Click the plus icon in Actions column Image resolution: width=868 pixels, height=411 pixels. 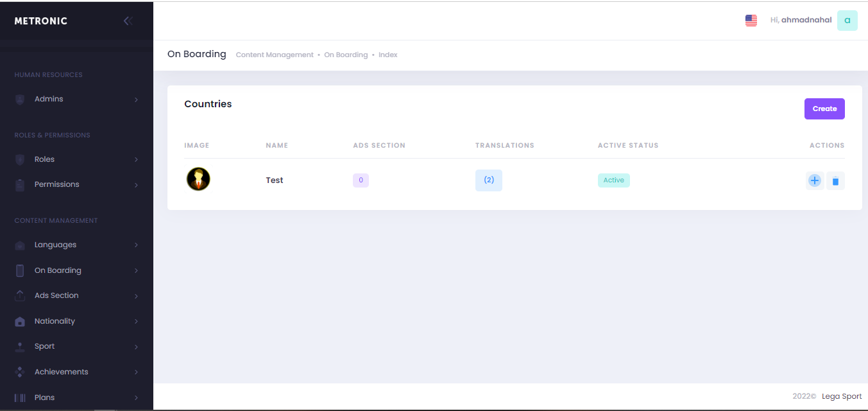(814, 180)
